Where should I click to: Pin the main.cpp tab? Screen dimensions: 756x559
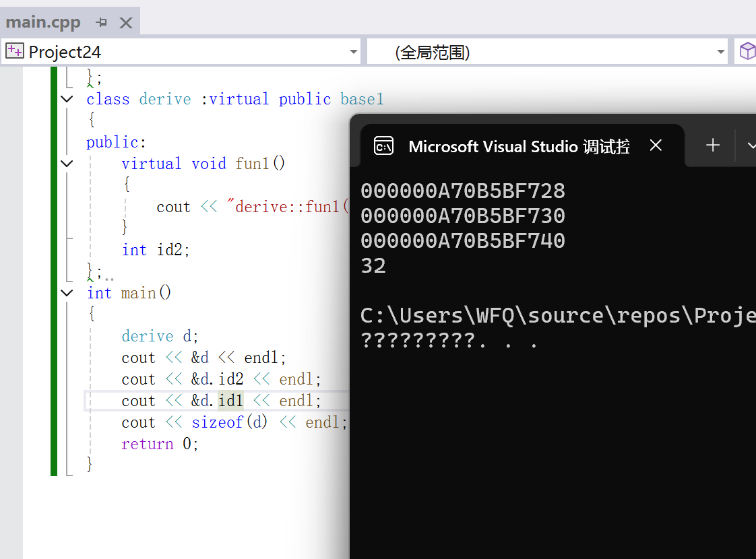tap(101, 22)
